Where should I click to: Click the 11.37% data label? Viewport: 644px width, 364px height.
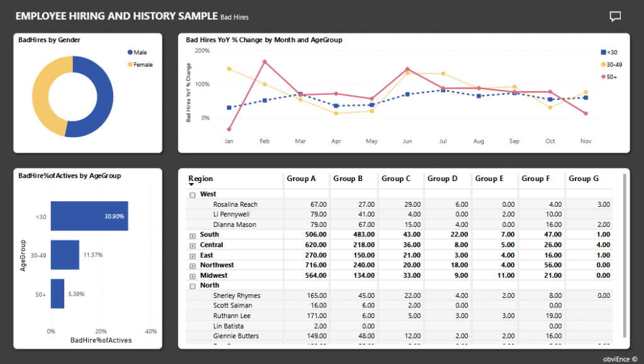(93, 255)
